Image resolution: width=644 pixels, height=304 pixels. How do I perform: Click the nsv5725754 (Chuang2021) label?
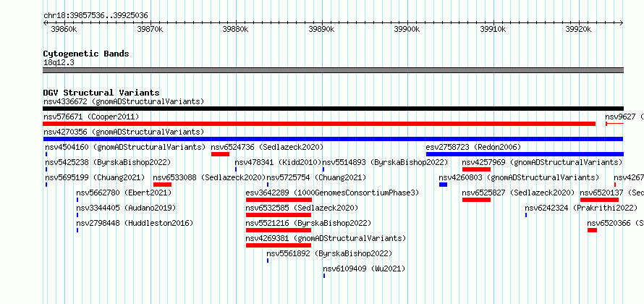(x=316, y=177)
